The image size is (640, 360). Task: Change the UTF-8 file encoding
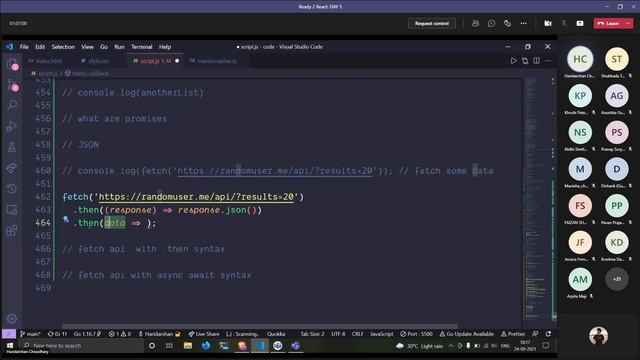click(x=338, y=334)
